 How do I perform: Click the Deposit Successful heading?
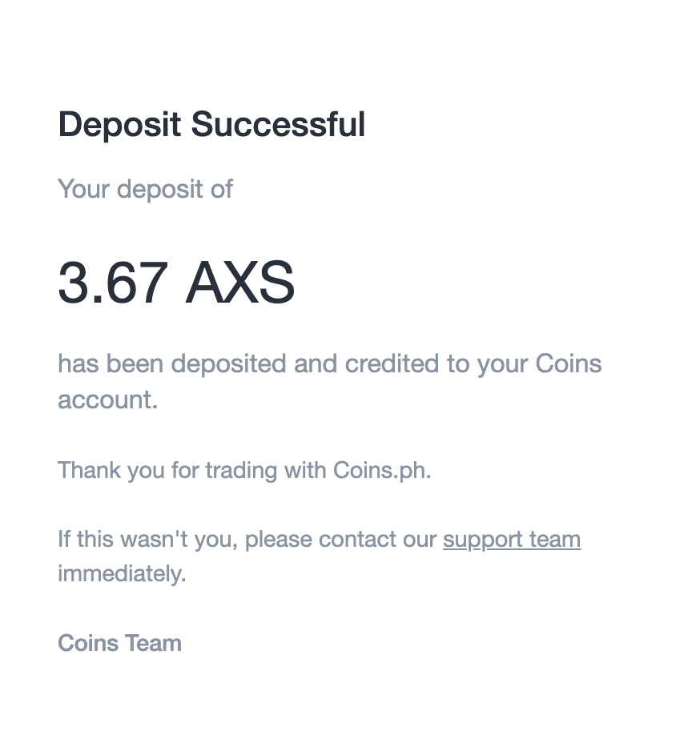tap(211, 125)
